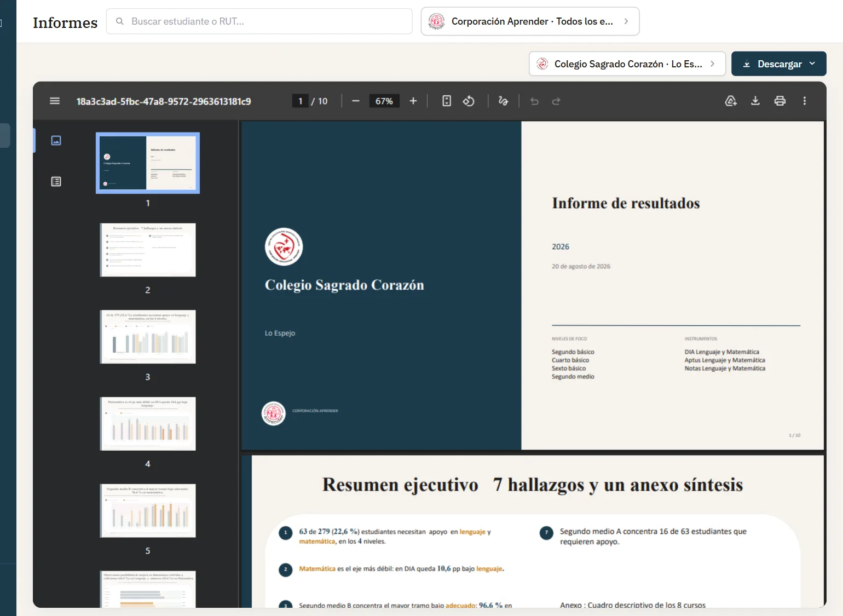Click the cover year '2026'
Screen dimensions: 843x616
pos(561,247)
